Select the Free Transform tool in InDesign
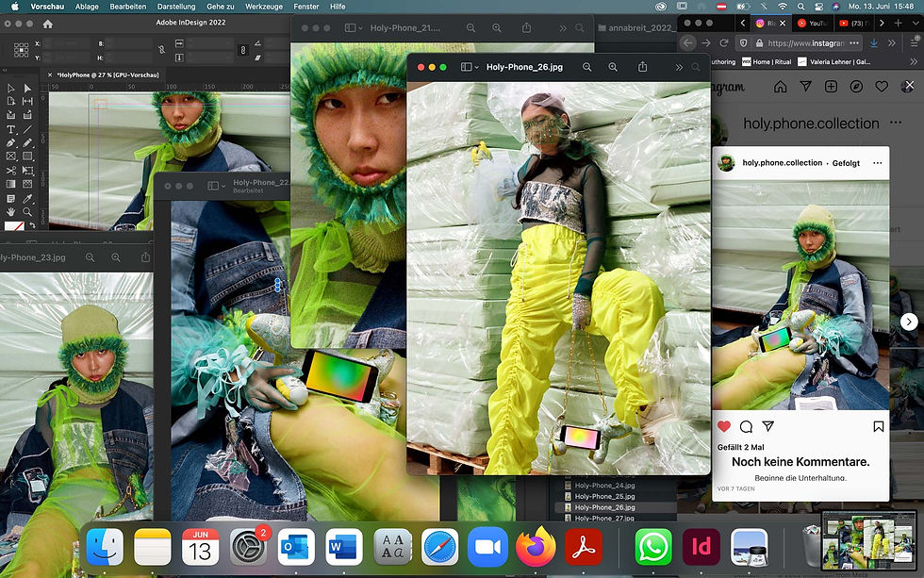Screen dimensions: 924x578 (27, 171)
